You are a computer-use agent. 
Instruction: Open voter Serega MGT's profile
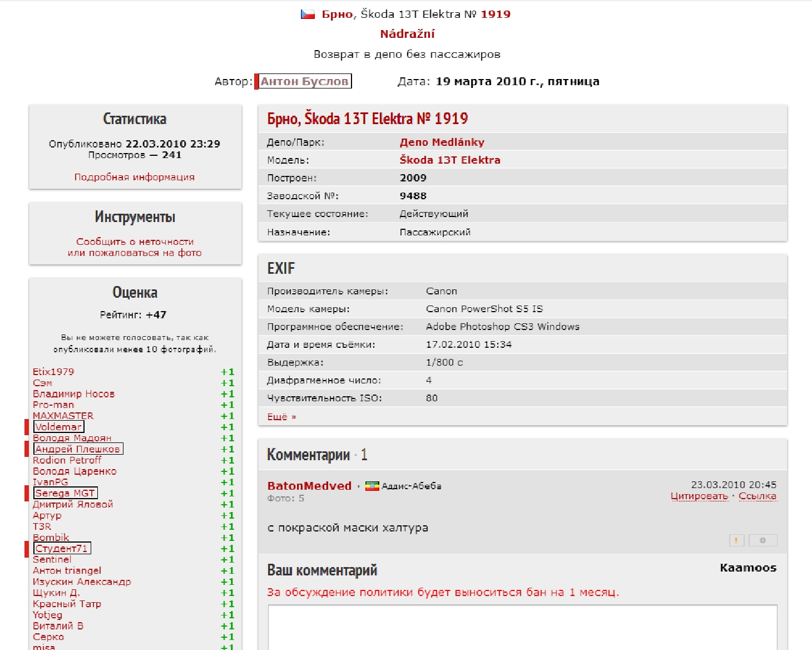(65, 493)
